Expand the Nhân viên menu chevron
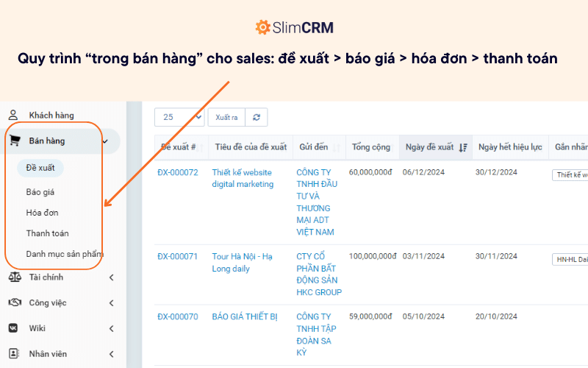 click(112, 354)
